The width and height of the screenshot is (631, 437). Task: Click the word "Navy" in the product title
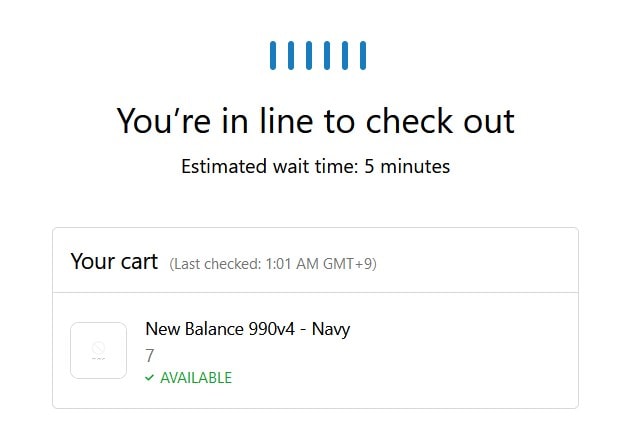(329, 328)
